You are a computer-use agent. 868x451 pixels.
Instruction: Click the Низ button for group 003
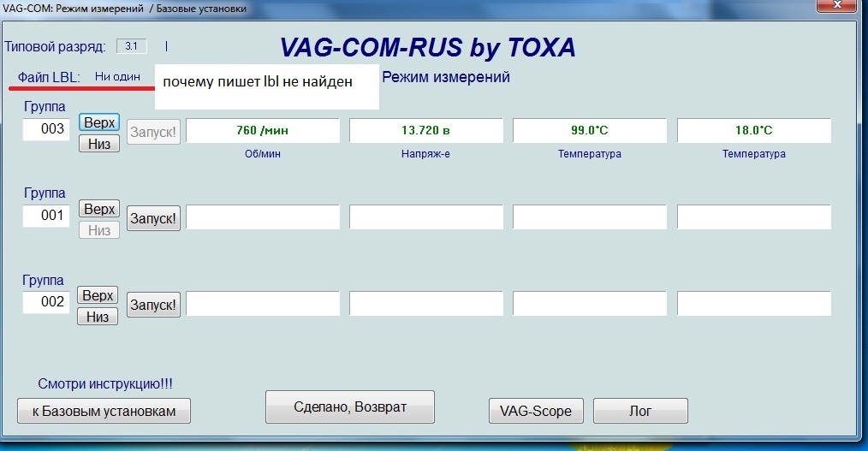[x=99, y=144]
